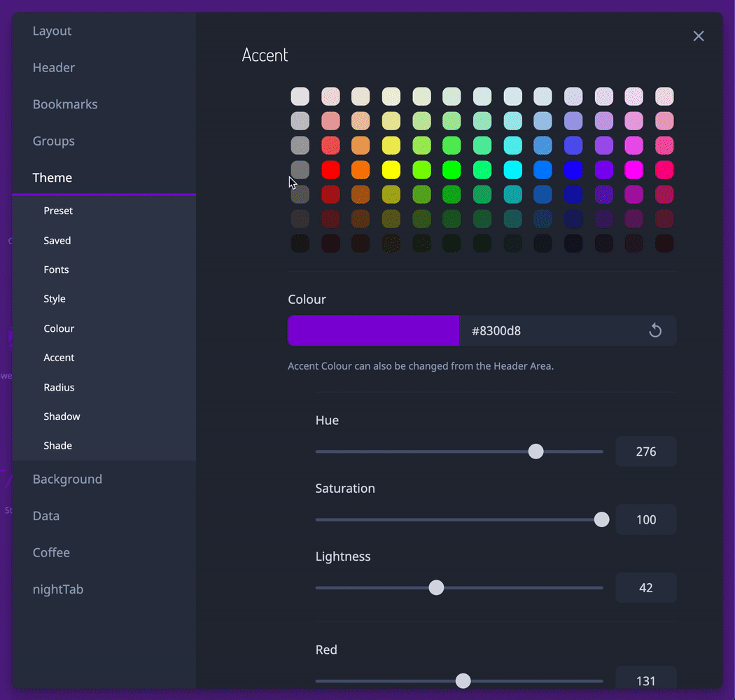The width and height of the screenshot is (735, 700).
Task: Click the Lightness slider handle
Action: [x=436, y=587]
